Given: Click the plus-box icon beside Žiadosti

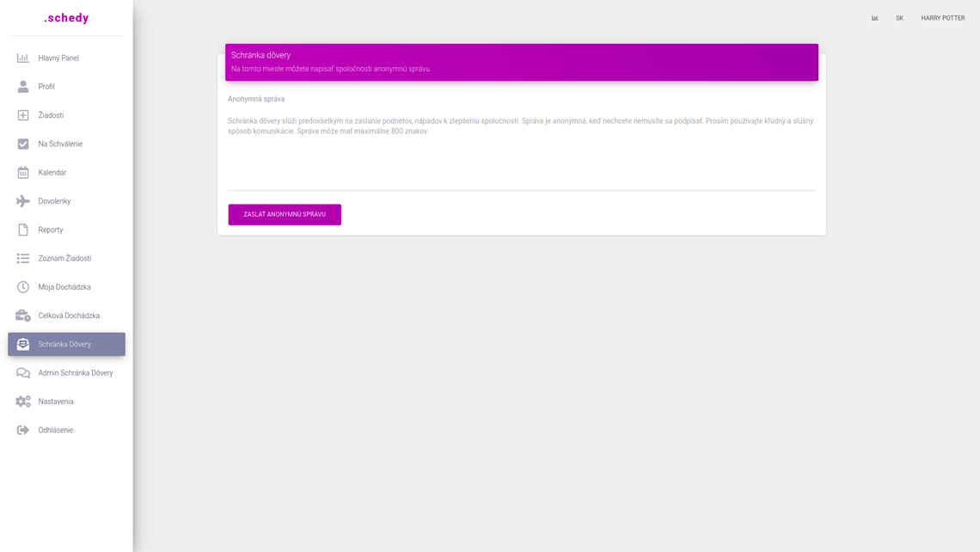Looking at the screenshot, I should [x=23, y=115].
